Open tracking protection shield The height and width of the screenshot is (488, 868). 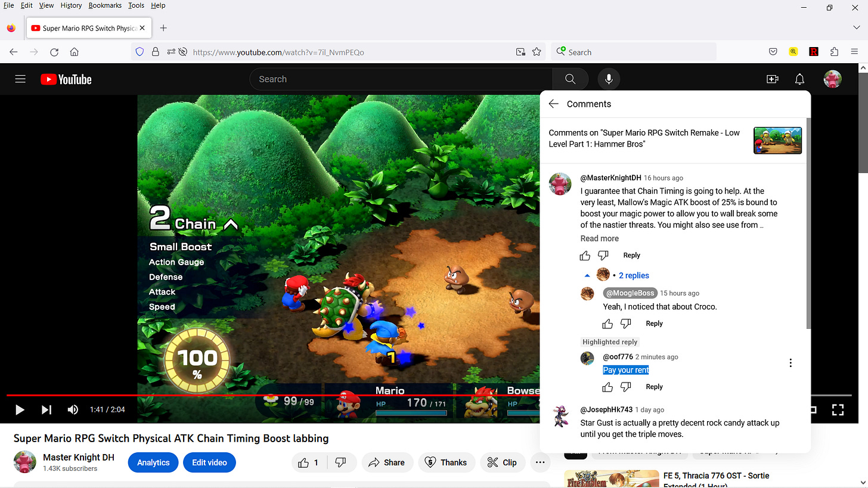[x=139, y=52]
